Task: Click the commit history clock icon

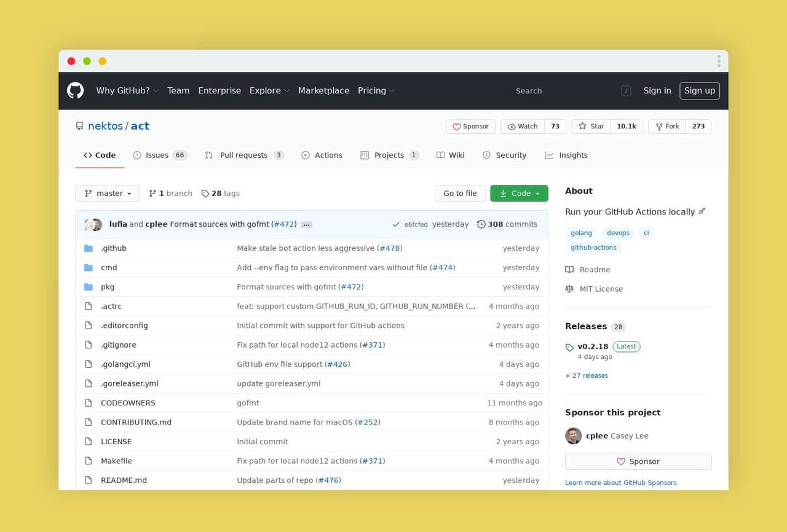Action: coord(481,224)
